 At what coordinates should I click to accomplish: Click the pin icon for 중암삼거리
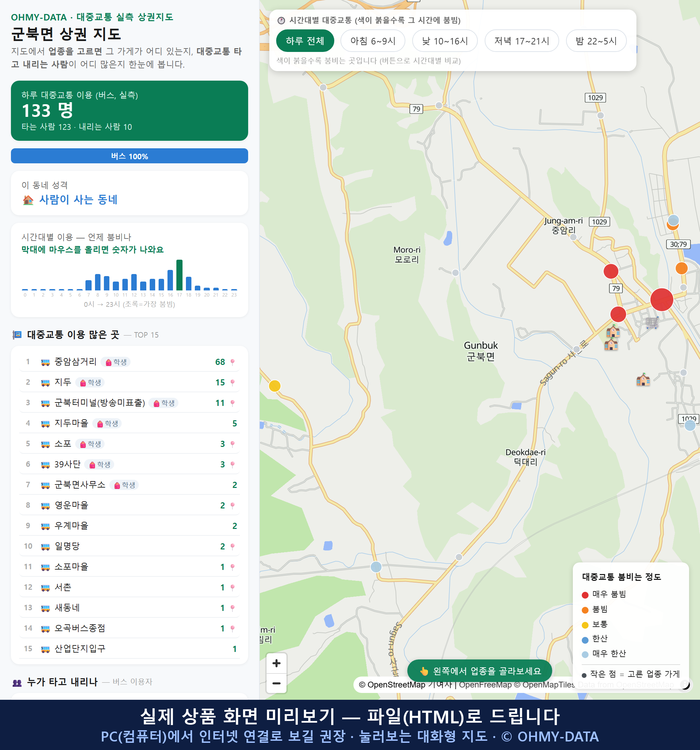232,362
